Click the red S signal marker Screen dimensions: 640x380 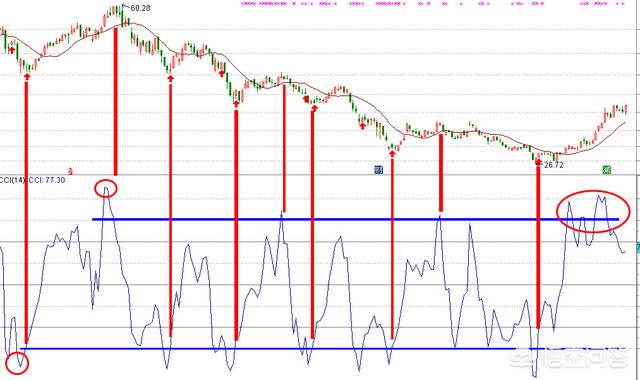pyautogui.click(x=70, y=172)
